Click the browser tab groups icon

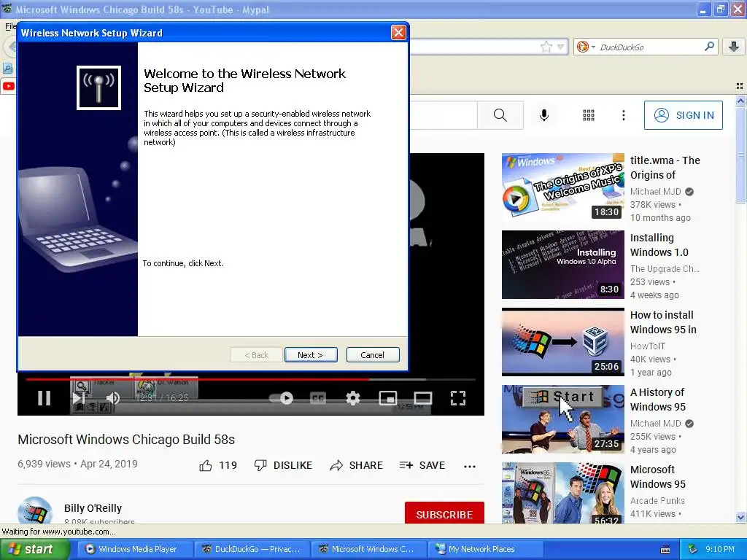click(740, 86)
